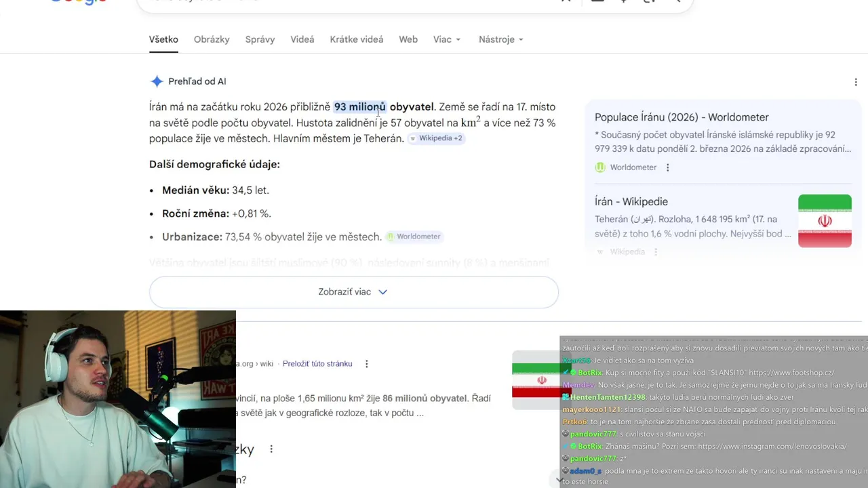The height and width of the screenshot is (488, 868).
Task: Open Wikipedia source options three-dot menu
Action: [x=656, y=251]
